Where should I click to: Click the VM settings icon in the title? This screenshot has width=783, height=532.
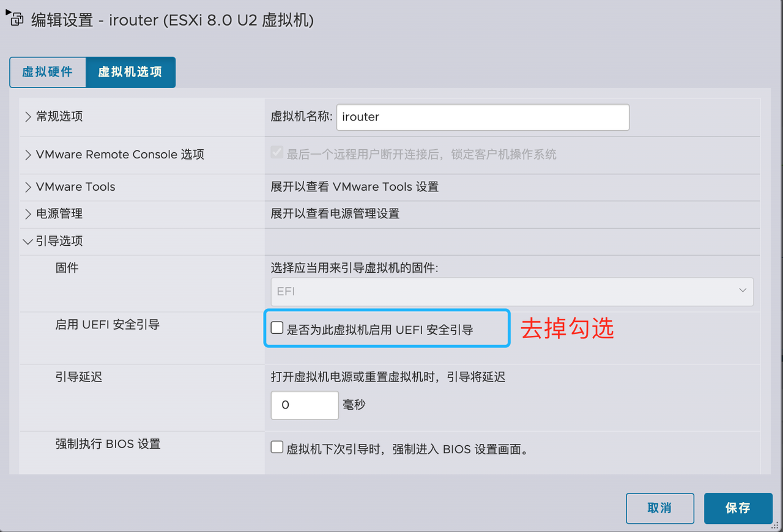16,20
